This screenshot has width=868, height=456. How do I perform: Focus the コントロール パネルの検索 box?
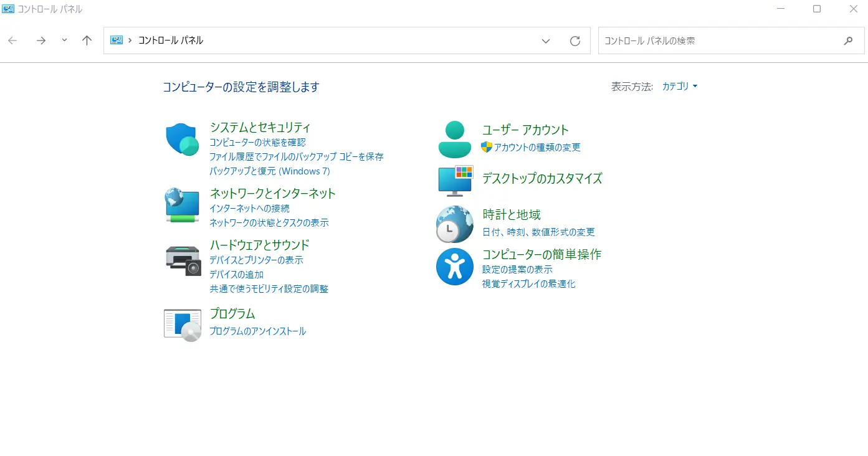(732, 40)
